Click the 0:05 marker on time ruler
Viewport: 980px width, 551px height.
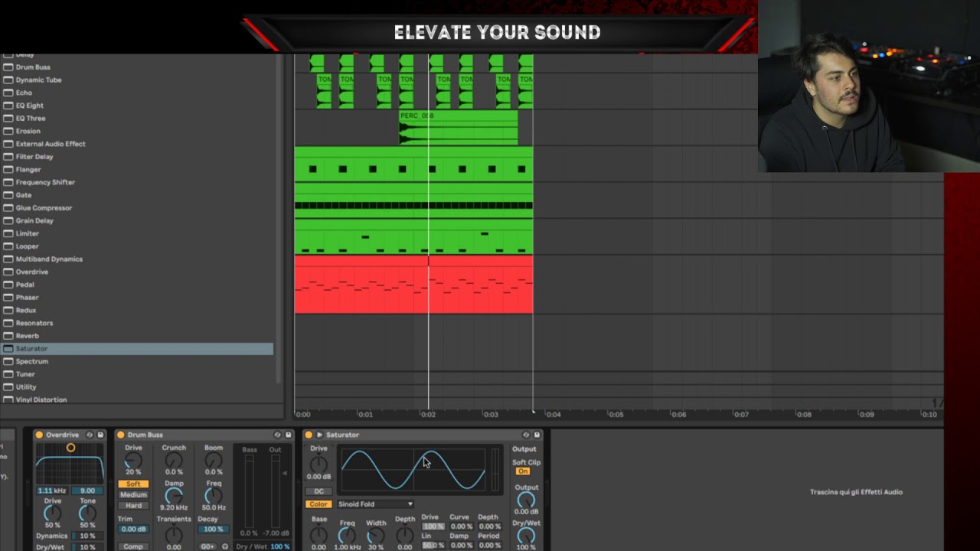pyautogui.click(x=616, y=415)
